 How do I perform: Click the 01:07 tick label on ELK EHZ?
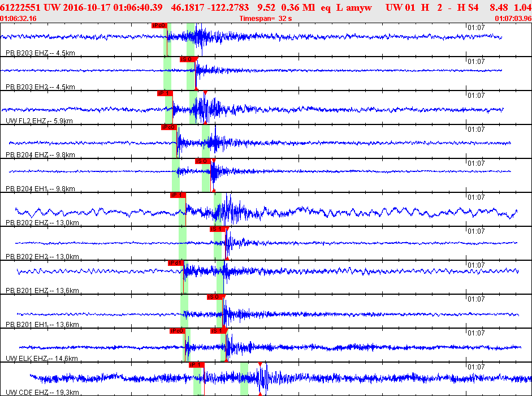pos(477,333)
